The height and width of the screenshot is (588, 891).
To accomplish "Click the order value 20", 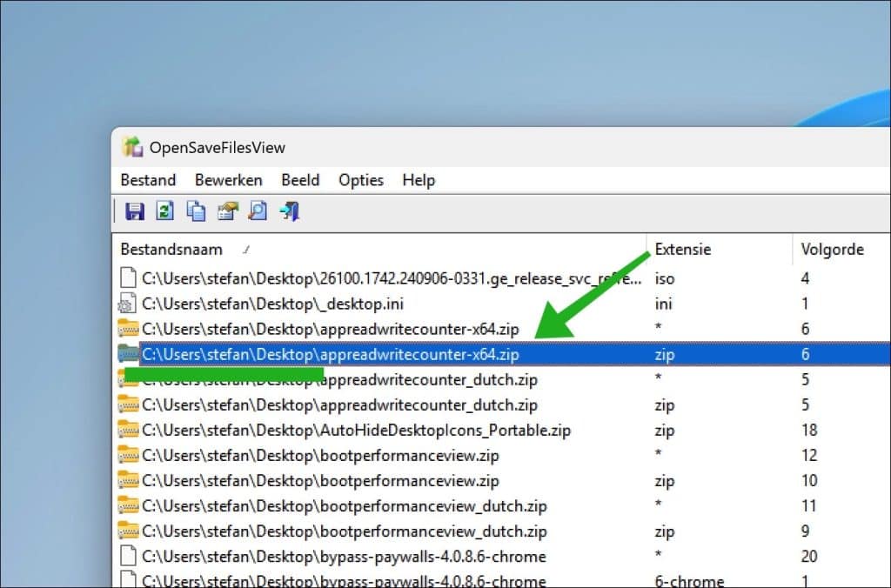I will pos(809,556).
